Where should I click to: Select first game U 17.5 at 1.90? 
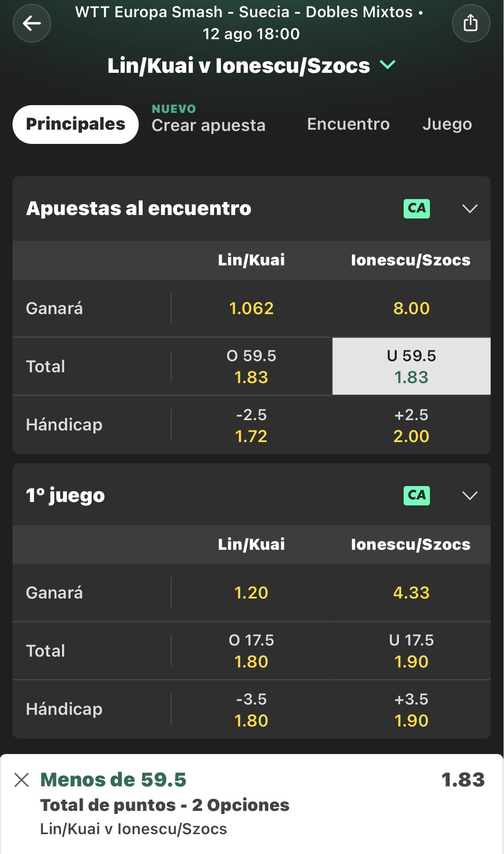point(411,651)
